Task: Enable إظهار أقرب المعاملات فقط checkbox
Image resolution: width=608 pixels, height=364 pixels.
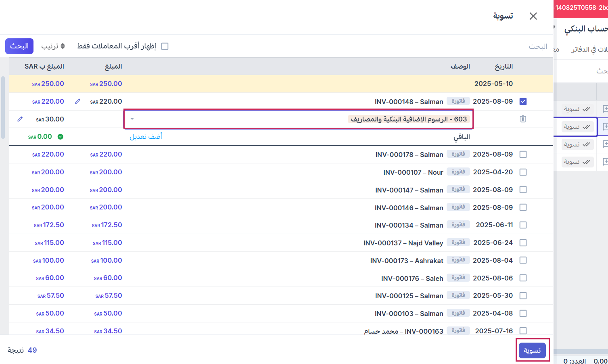Action: (x=165, y=46)
